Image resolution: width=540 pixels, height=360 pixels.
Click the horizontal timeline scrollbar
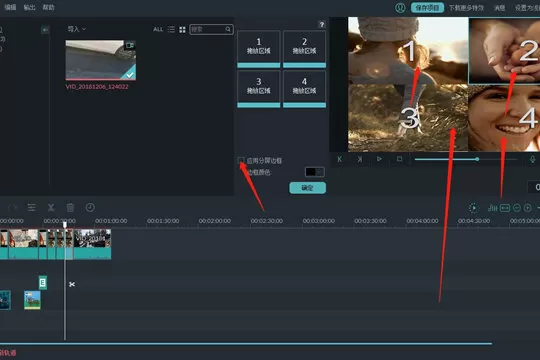point(246,343)
